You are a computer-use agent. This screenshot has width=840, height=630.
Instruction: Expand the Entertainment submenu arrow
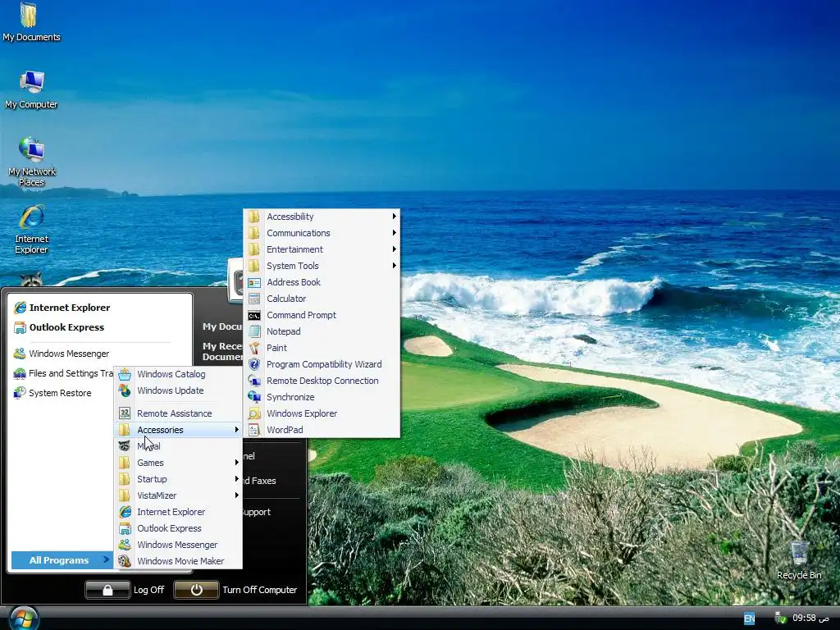point(395,249)
